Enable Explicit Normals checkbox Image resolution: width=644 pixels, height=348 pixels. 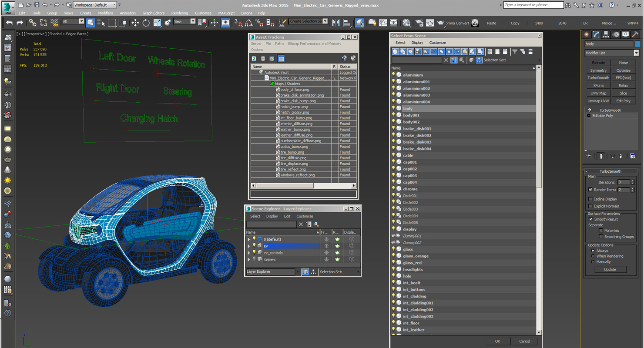(x=590, y=206)
